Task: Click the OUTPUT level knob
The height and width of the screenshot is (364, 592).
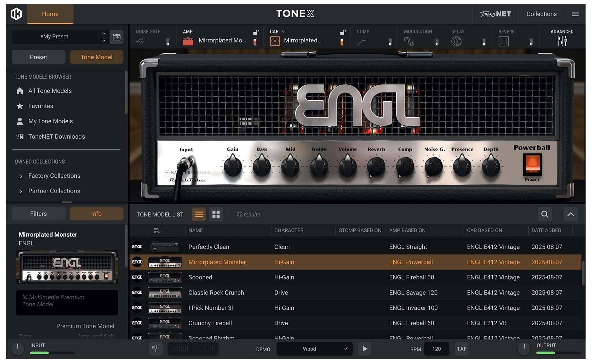Action: pos(524,349)
